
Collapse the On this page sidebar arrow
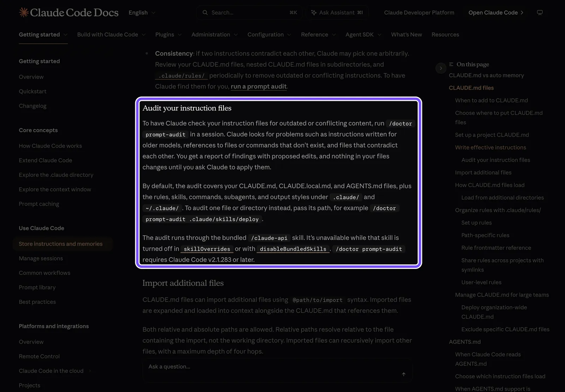point(441,68)
